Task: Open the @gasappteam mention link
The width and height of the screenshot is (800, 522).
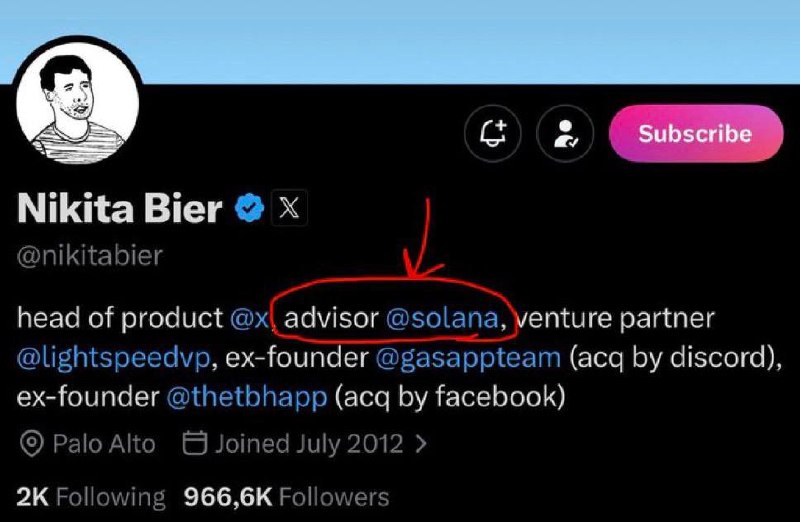Action: 467,357
